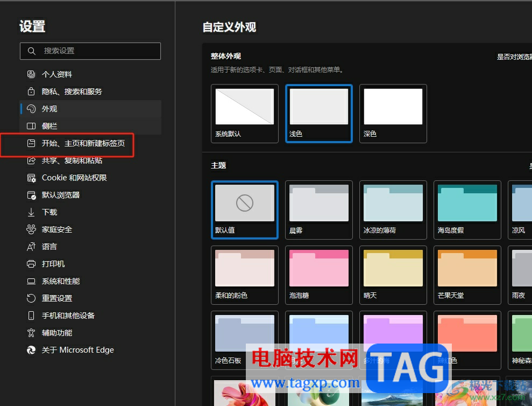
Task: Open 默认浏览器 settings
Action: [90, 195]
